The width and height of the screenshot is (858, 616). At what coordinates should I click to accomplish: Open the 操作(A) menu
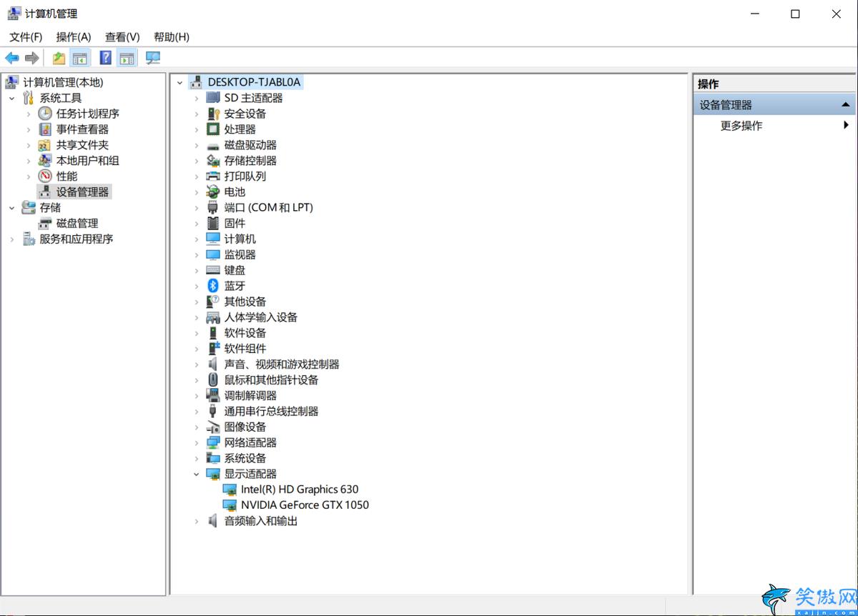click(74, 36)
